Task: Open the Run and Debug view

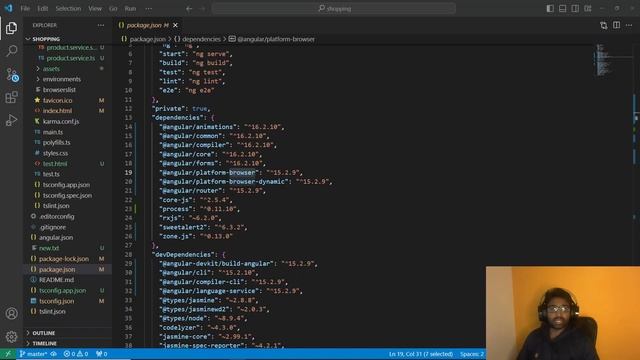Action: [x=11, y=120]
